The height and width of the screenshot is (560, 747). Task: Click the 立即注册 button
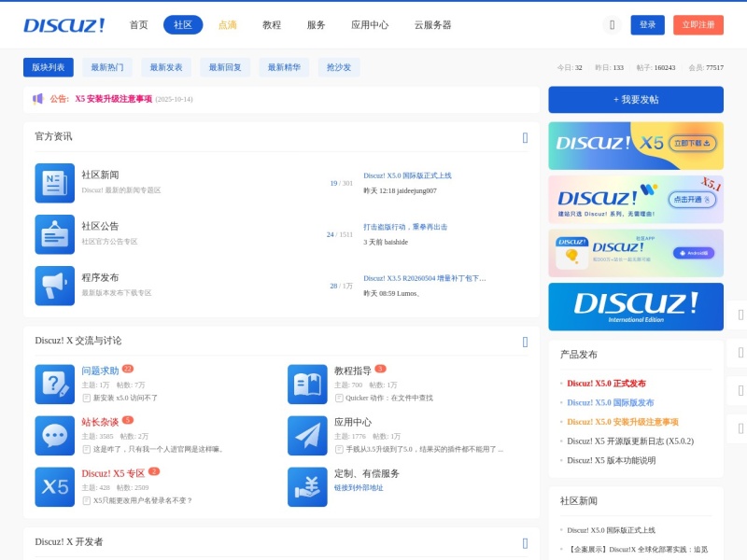point(698,25)
